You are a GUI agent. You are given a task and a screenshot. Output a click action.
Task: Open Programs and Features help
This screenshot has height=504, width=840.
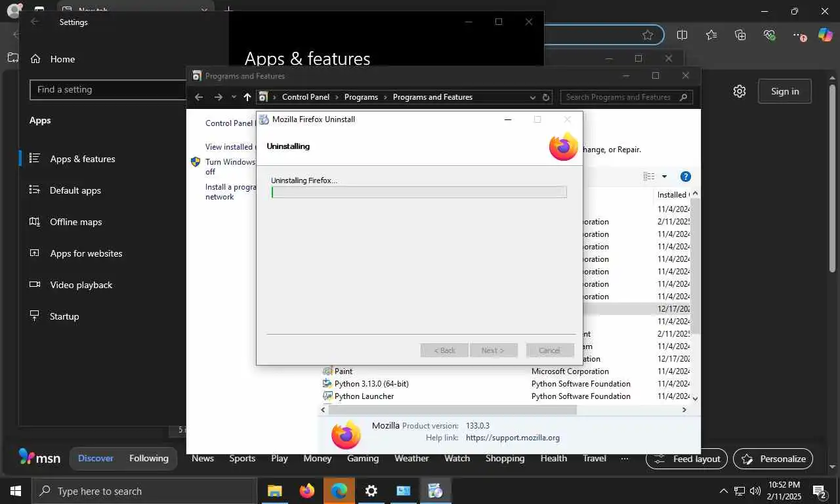(686, 177)
